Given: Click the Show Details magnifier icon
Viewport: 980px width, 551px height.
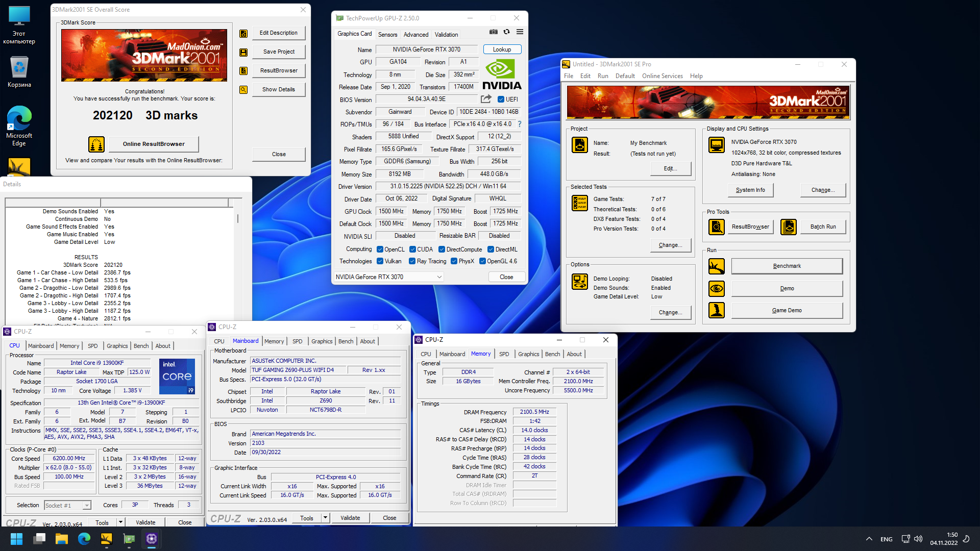Looking at the screenshot, I should pyautogui.click(x=243, y=90).
